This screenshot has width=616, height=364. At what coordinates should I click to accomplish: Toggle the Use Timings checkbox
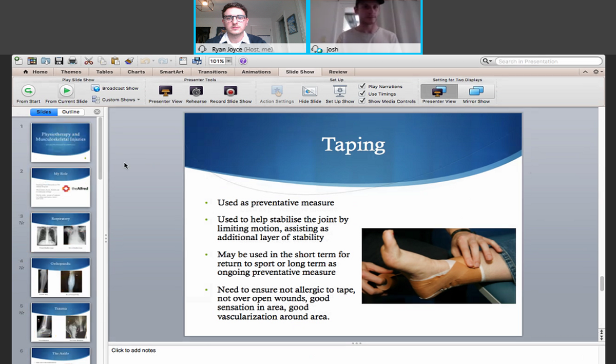point(362,93)
